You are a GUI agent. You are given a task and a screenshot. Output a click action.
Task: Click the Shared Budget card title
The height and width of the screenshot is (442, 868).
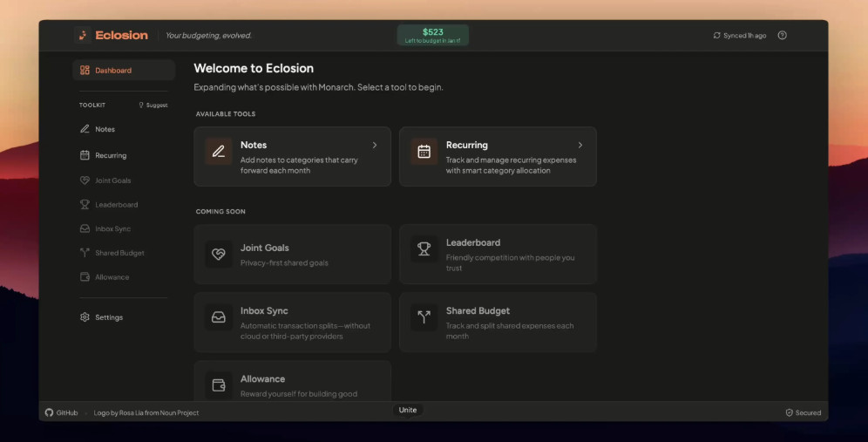tap(478, 310)
